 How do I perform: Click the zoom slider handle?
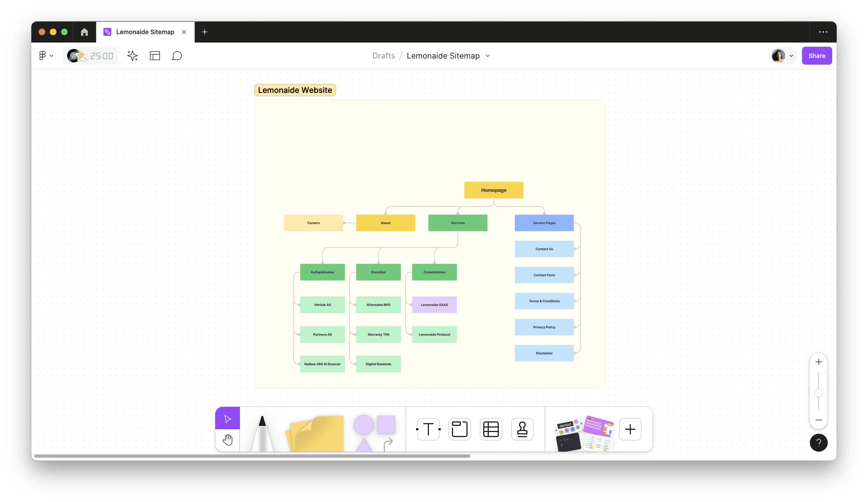819,393
